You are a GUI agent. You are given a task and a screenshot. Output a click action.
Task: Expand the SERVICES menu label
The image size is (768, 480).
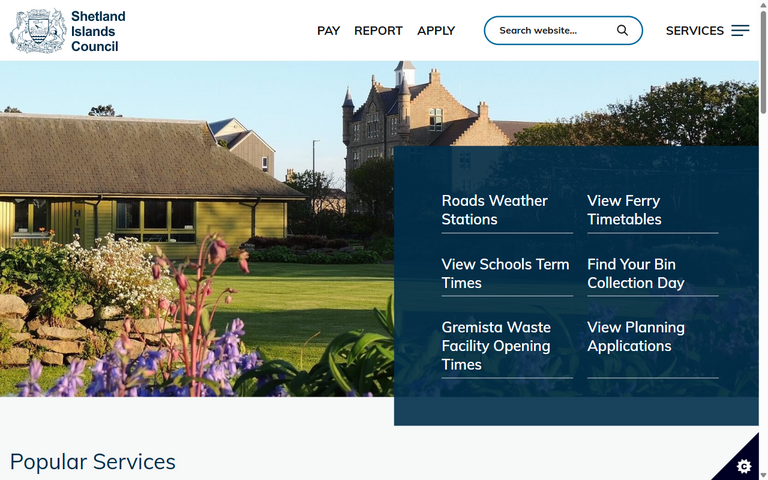pyautogui.click(x=694, y=31)
